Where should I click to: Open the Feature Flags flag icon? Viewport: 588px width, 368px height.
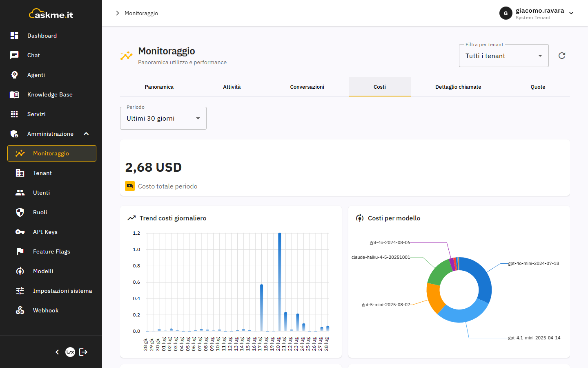click(x=20, y=251)
